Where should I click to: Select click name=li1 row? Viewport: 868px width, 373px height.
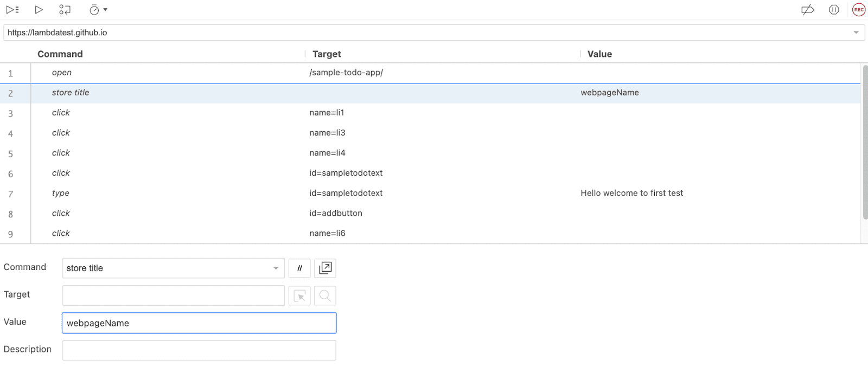point(430,113)
